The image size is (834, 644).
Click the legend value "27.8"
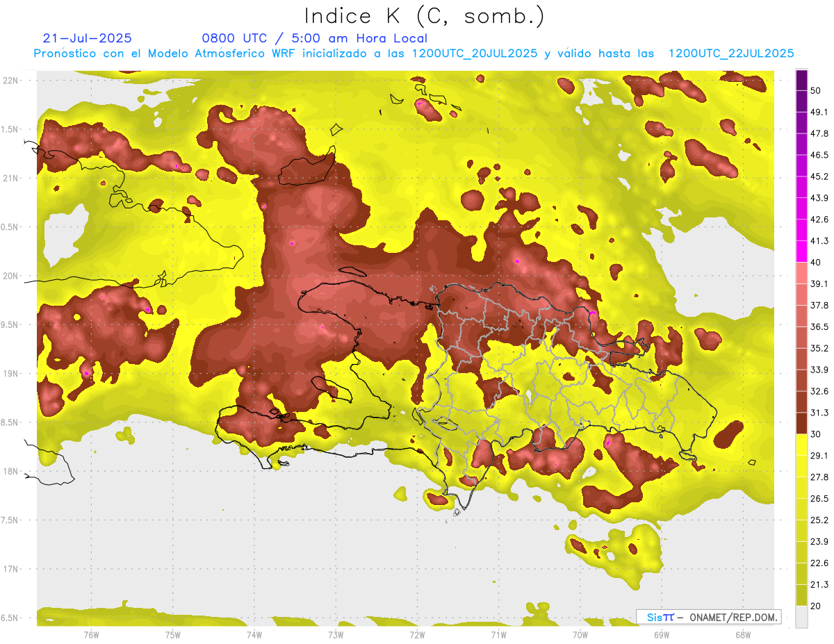[820, 477]
